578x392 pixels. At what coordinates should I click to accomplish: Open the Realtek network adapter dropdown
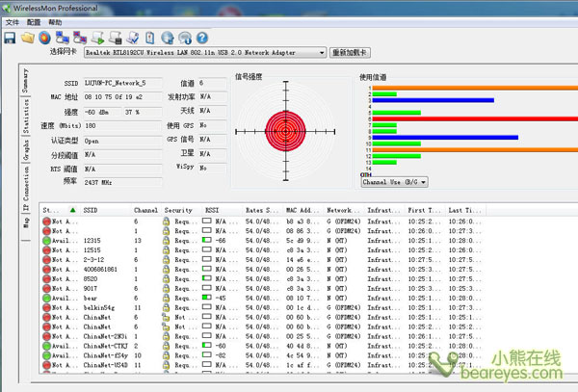click(x=205, y=53)
